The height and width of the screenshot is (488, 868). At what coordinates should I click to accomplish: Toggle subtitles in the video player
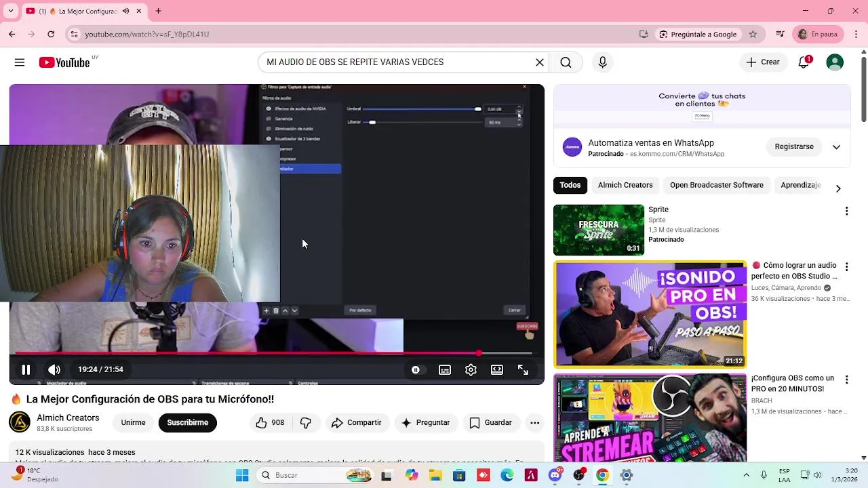point(445,369)
